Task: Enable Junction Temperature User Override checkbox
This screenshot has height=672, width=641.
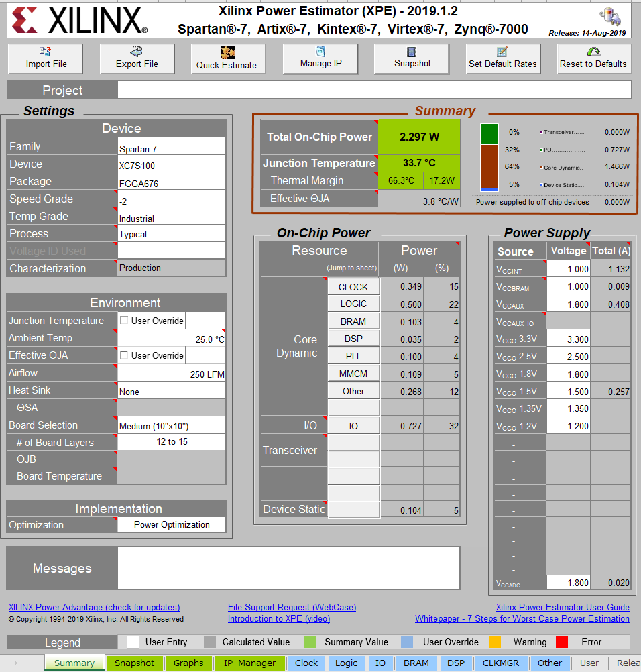Action: [124, 320]
